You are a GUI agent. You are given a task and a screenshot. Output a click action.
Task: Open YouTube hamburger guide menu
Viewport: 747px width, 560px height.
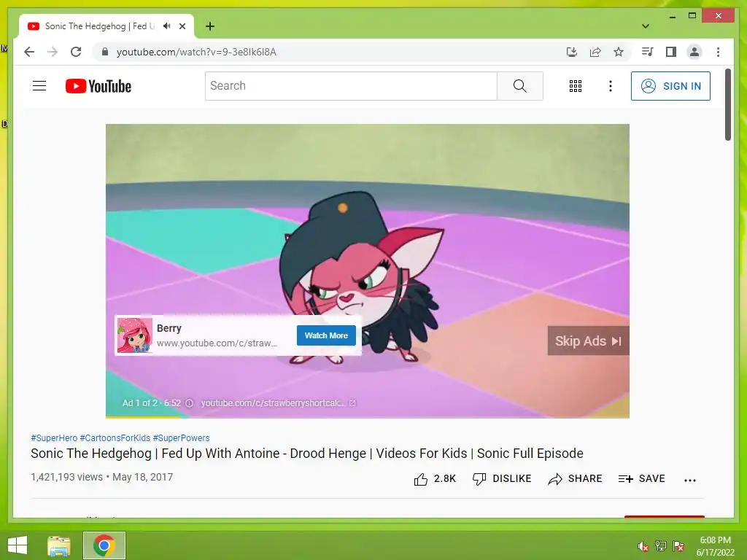tap(39, 86)
